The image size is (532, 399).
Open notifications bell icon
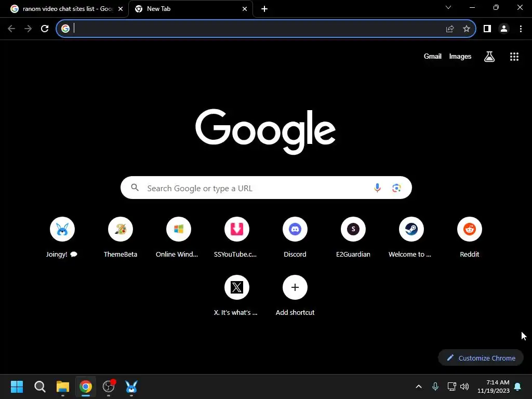pyautogui.click(x=518, y=387)
